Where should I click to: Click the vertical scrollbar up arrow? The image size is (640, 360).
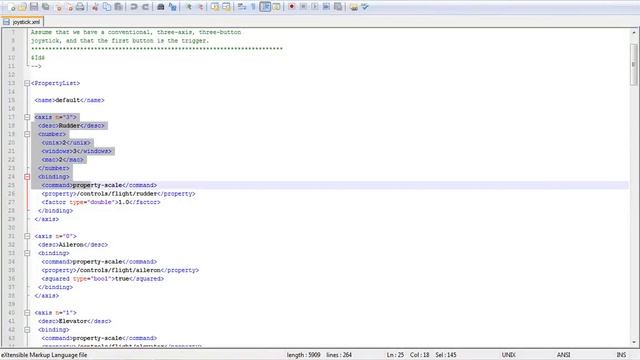pos(633,32)
